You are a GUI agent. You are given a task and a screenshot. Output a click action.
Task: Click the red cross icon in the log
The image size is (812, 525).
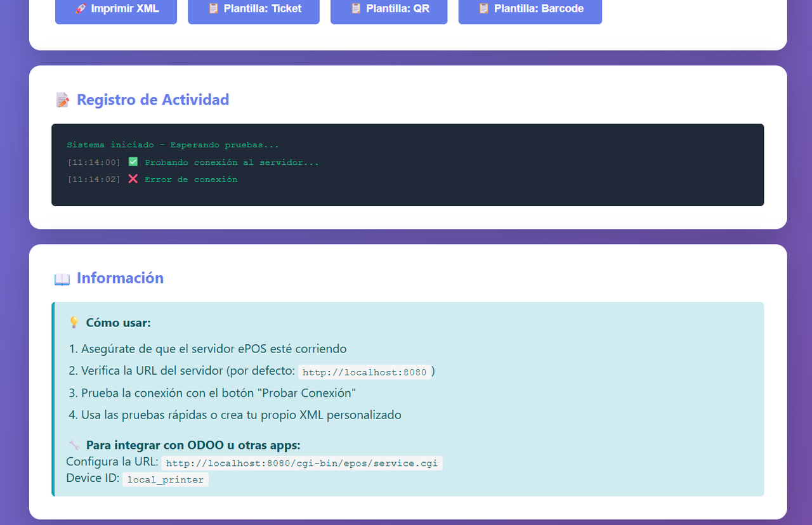coord(133,179)
